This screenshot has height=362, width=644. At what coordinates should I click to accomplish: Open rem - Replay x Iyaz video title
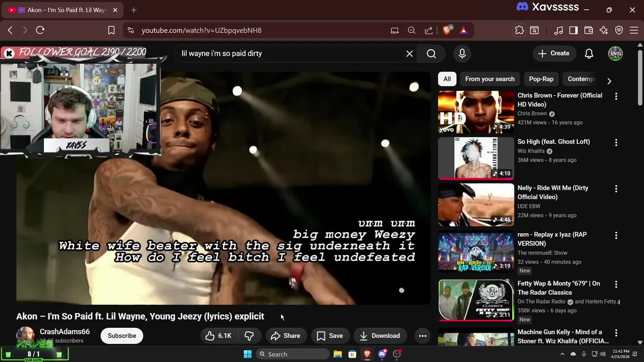552,239
